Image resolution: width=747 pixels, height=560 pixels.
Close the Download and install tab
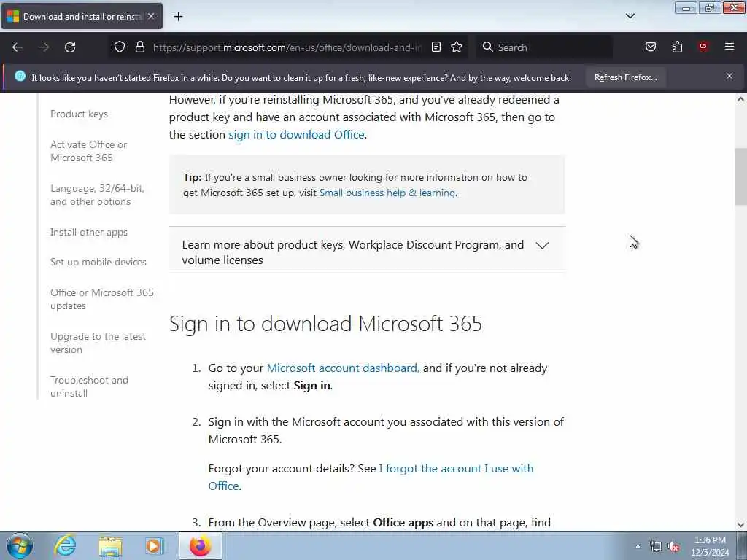click(151, 16)
